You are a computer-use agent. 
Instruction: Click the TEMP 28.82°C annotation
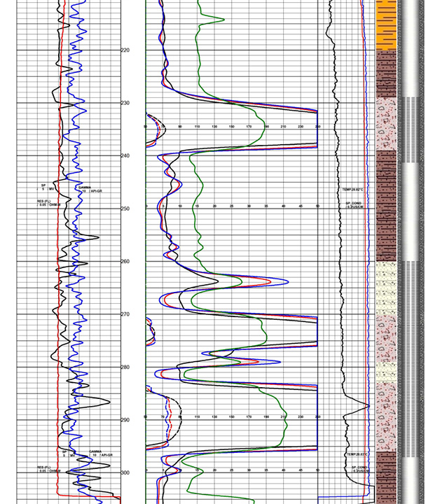click(x=350, y=190)
